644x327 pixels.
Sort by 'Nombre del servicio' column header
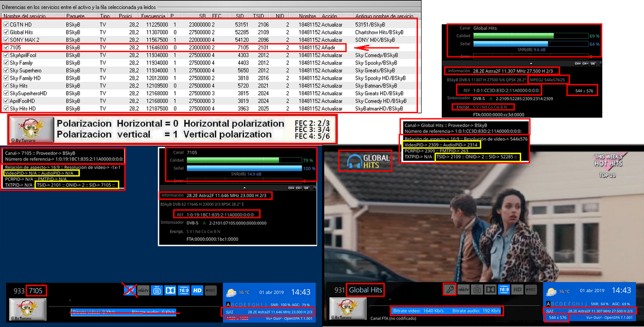coord(32,16)
